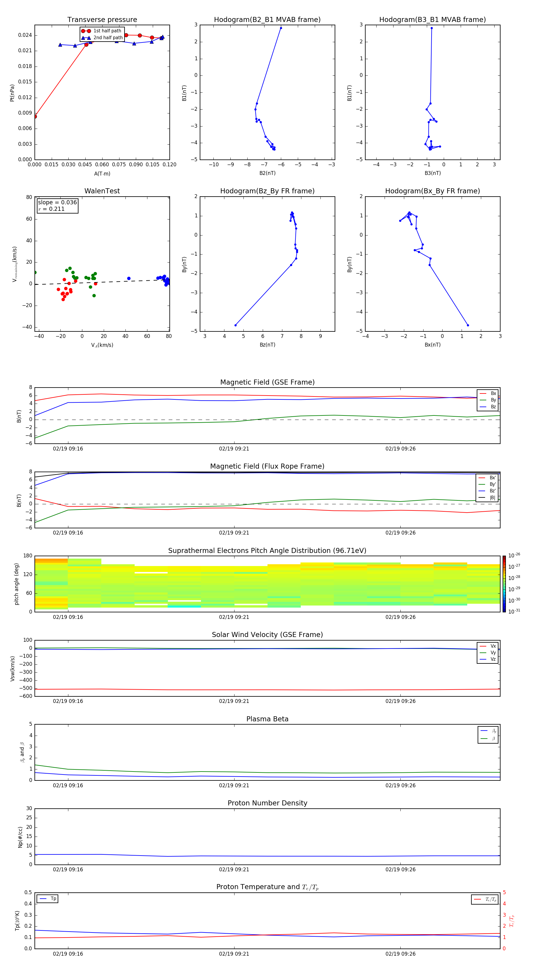This screenshot has width=535, height=980.
Task: Click the 'Tp(10^6K)' axis label
Action: coord(17,921)
